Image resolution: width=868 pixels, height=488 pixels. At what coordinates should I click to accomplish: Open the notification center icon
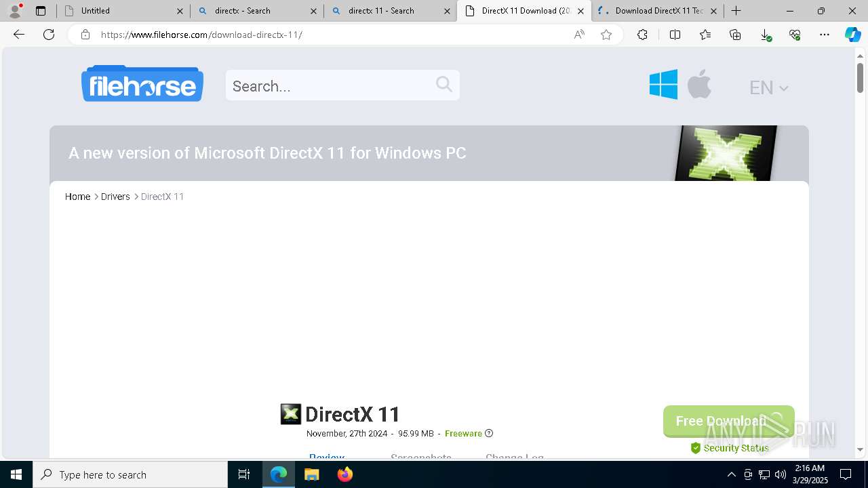846,474
